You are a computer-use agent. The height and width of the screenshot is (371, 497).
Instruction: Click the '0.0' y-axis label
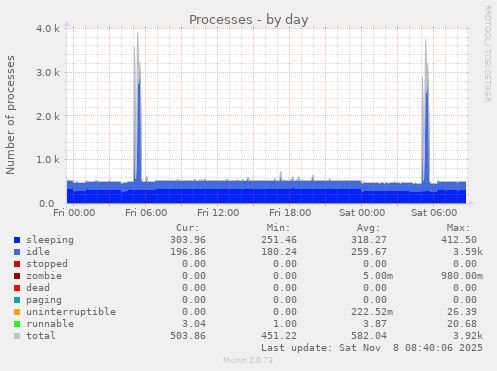click(x=47, y=204)
